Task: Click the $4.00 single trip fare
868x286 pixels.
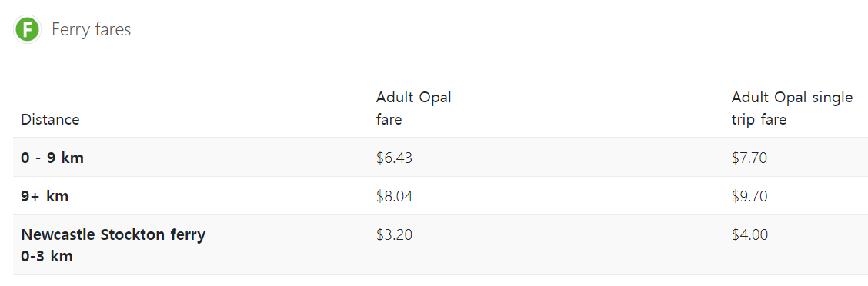Action: 749,235
